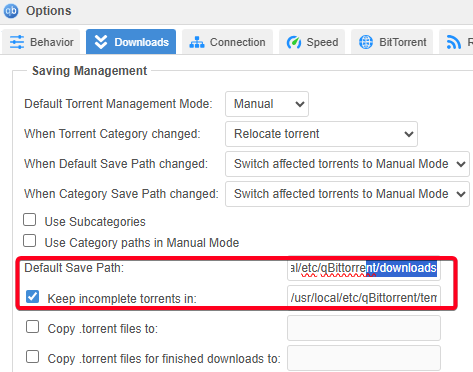This screenshot has height=372, width=473.
Task: Enable Use Subcategories checkbox
Action: point(30,220)
